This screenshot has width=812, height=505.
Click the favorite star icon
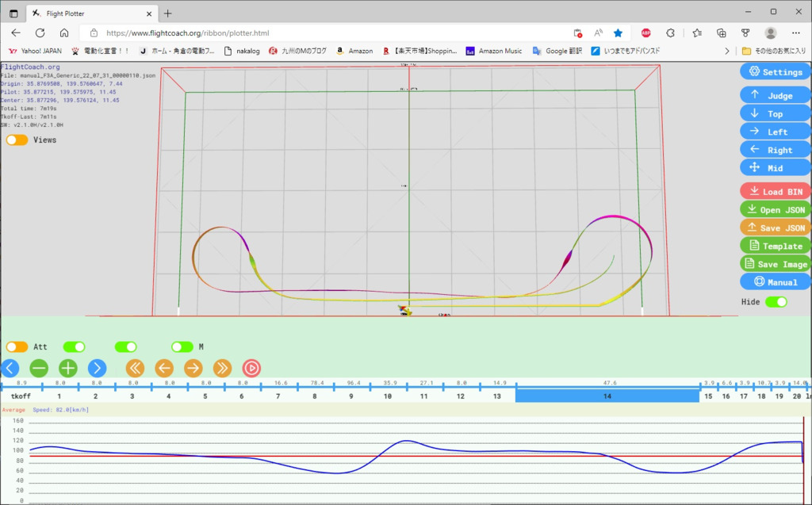click(618, 33)
